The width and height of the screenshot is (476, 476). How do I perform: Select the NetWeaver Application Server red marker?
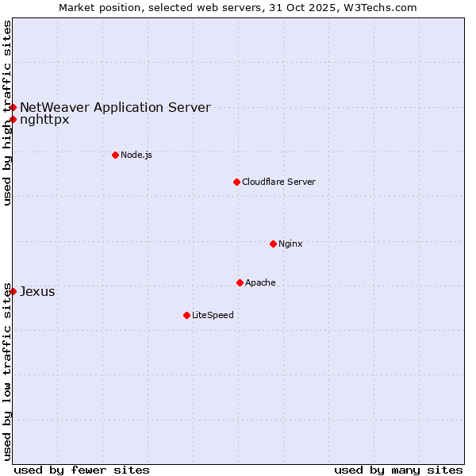tap(13, 107)
